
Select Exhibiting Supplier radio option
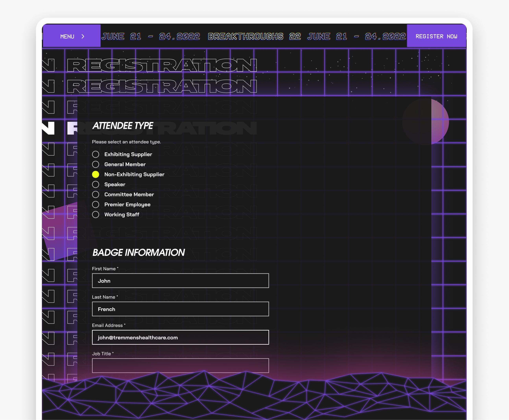96,154
